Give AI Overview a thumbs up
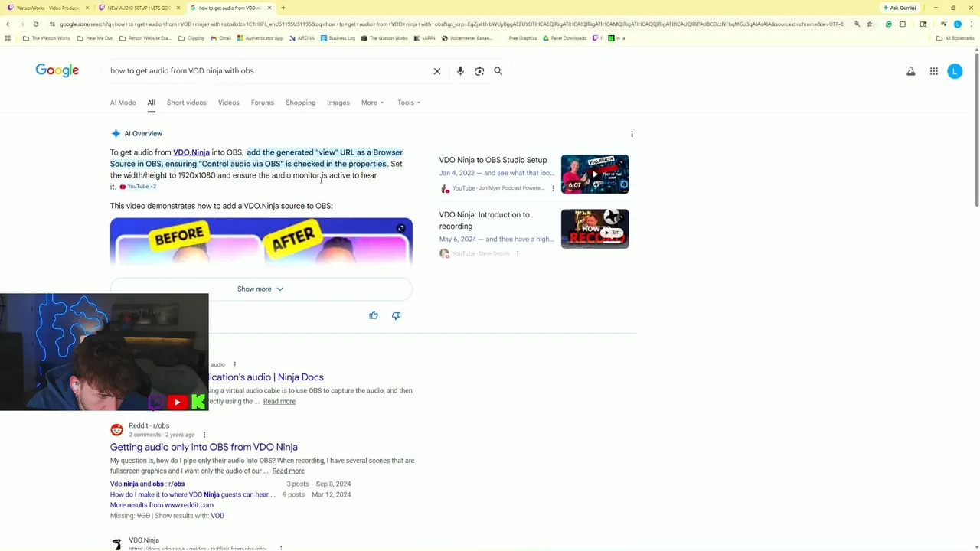Viewport: 980px width, 551px height. pyautogui.click(x=374, y=315)
